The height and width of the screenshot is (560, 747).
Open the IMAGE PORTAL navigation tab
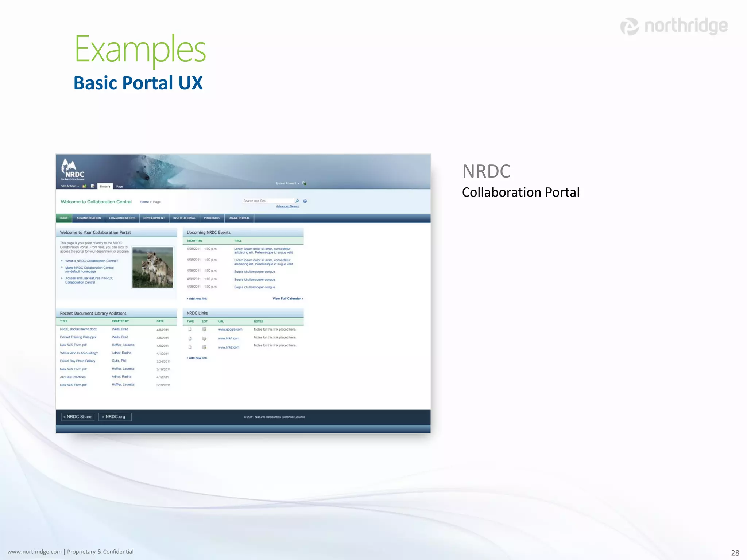(x=239, y=218)
